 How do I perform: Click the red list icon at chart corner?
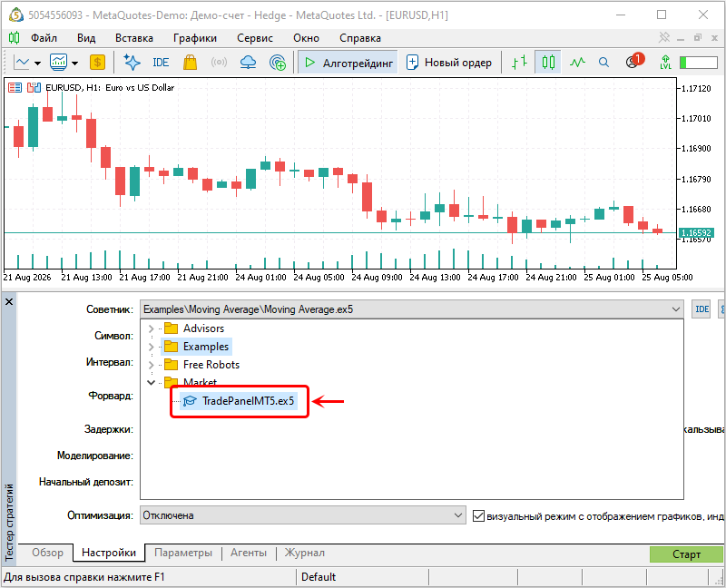[x=15, y=87]
